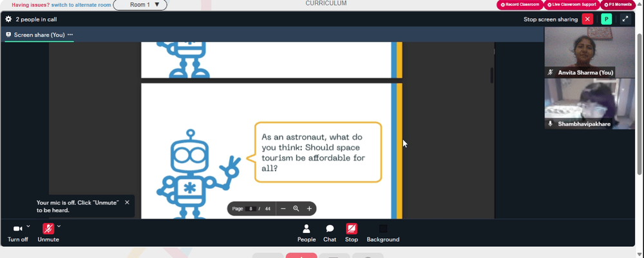
Task: Click Anvita Sharma muted mic icon
Action: (551, 72)
